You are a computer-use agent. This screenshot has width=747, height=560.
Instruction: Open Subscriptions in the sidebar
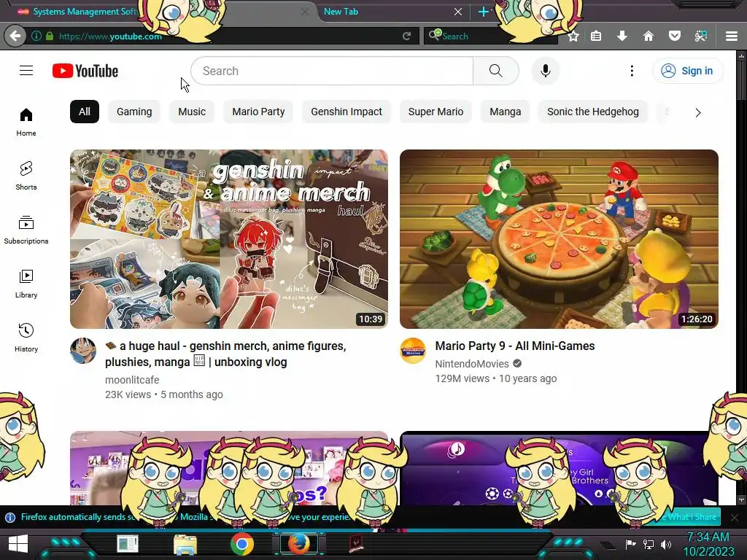tap(26, 230)
